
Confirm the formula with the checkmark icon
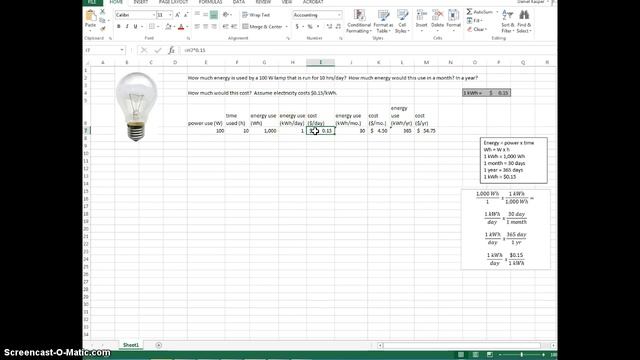click(x=158, y=50)
